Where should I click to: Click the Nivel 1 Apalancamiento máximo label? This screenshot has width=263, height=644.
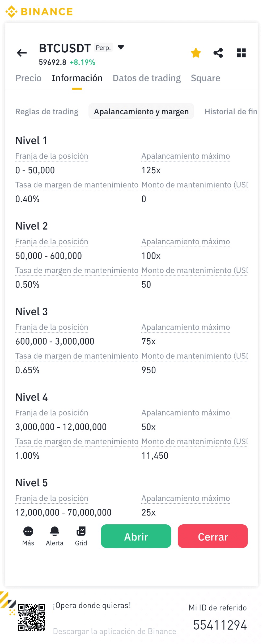pyautogui.click(x=185, y=156)
